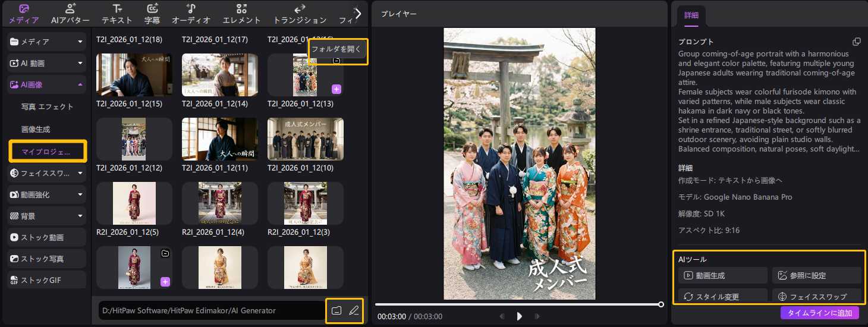Open output folder via folder icon
Image resolution: width=868 pixels, height=327 pixels.
point(336,310)
